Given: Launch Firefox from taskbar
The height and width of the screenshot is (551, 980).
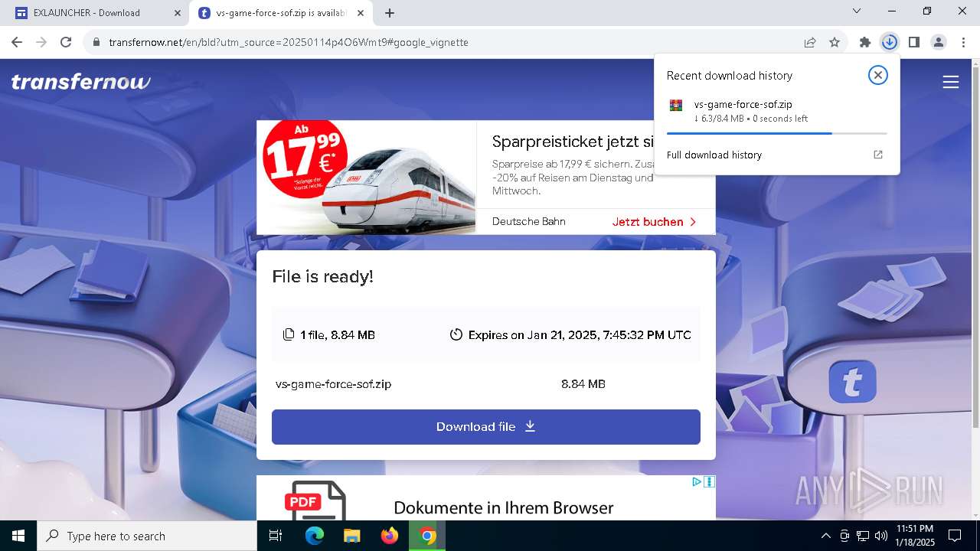Looking at the screenshot, I should click(389, 536).
